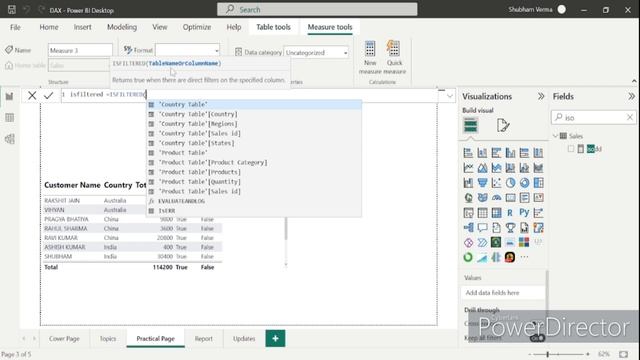This screenshot has height=360, width=640.
Task: Collapse the Sales table in Fields
Action: [555, 136]
